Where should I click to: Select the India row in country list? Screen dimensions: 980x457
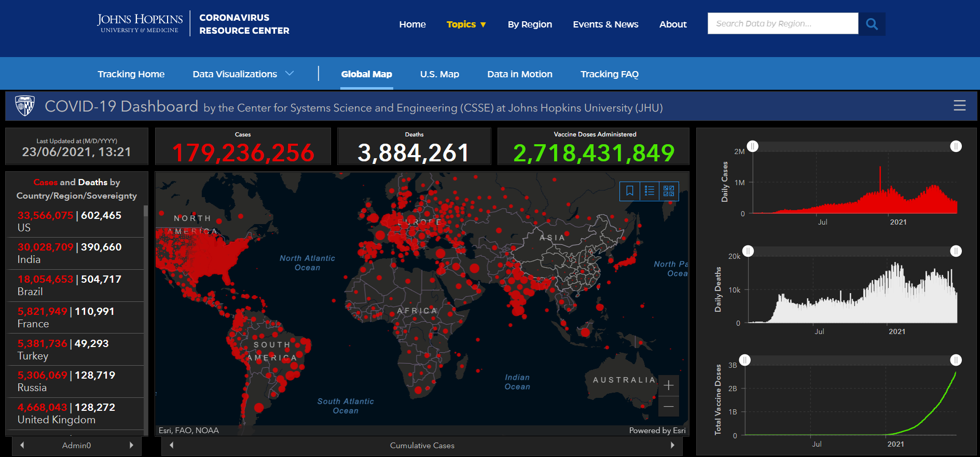(x=75, y=253)
